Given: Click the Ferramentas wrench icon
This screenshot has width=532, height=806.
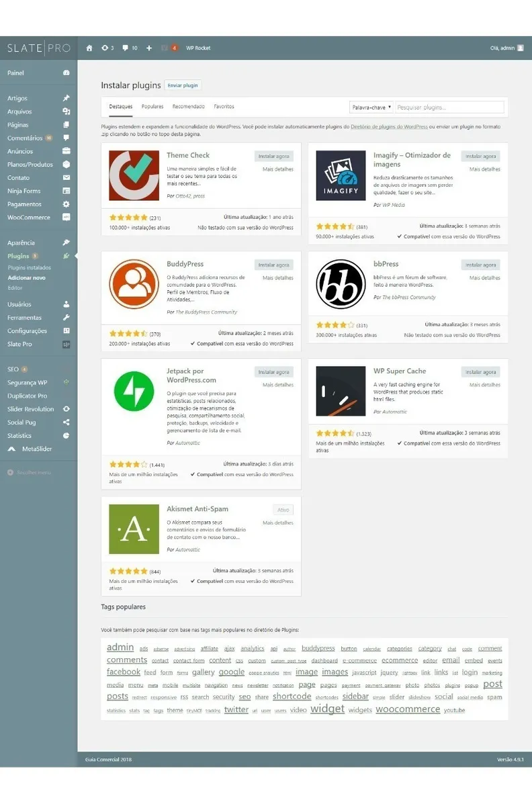Looking at the screenshot, I should click(x=66, y=318).
